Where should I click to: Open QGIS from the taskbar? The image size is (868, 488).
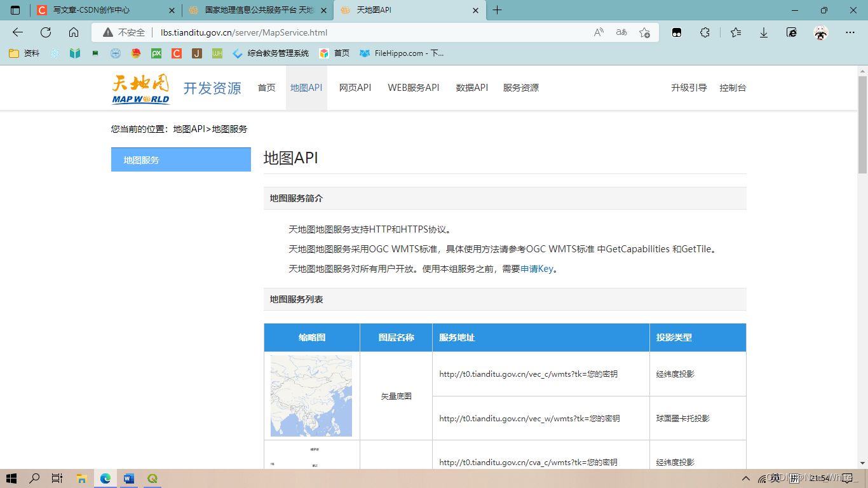pyautogui.click(x=153, y=478)
